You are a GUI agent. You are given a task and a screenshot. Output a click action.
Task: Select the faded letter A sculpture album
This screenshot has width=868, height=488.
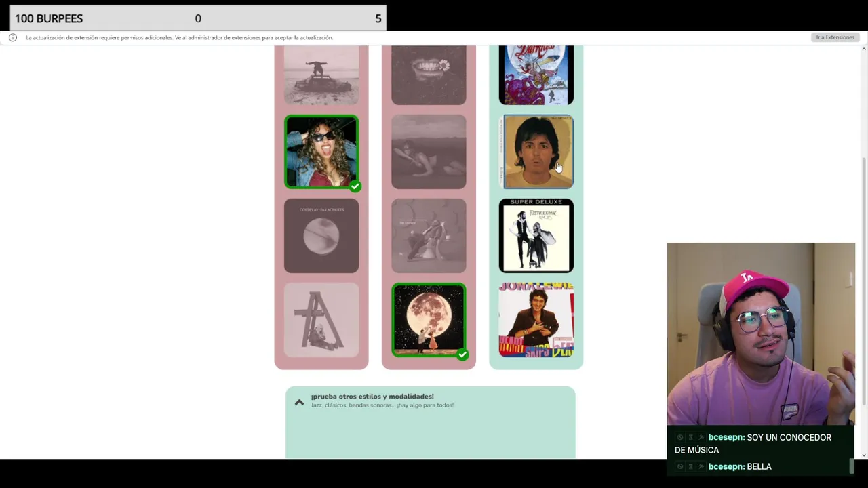coord(321,320)
